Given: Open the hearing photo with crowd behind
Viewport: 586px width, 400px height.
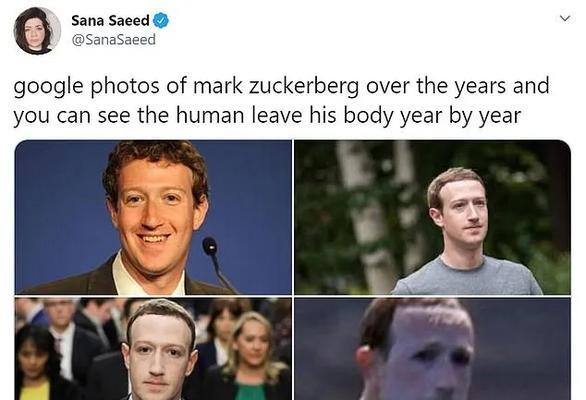Looking at the screenshot, I should pos(153,349).
